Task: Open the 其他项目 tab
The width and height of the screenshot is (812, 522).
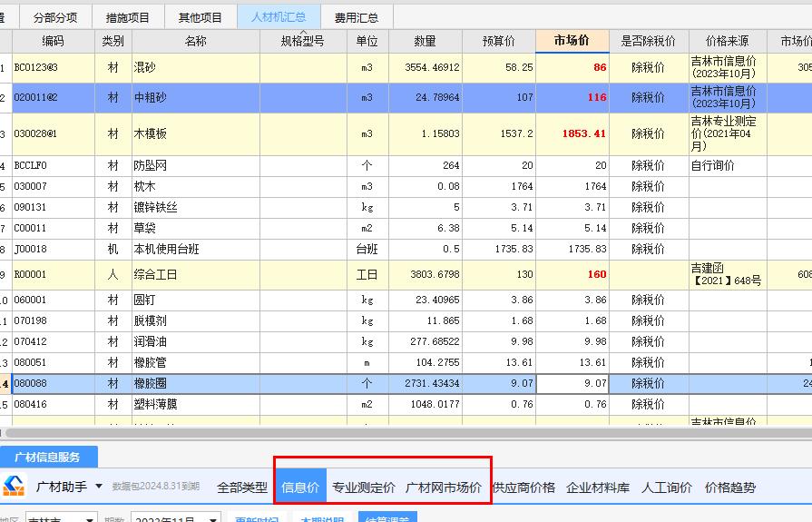Action: point(201,17)
